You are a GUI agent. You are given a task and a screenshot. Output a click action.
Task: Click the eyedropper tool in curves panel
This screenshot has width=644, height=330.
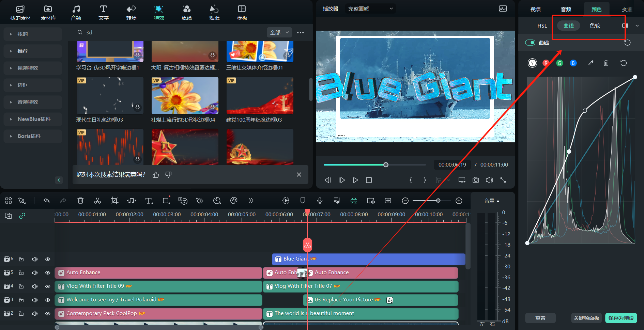tap(591, 63)
